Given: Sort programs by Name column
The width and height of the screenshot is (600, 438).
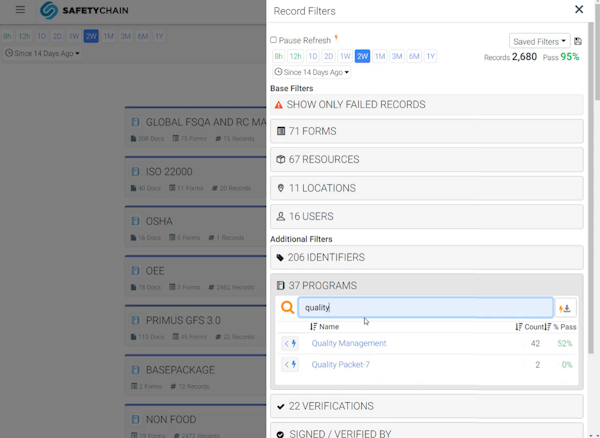Looking at the screenshot, I should (324, 327).
